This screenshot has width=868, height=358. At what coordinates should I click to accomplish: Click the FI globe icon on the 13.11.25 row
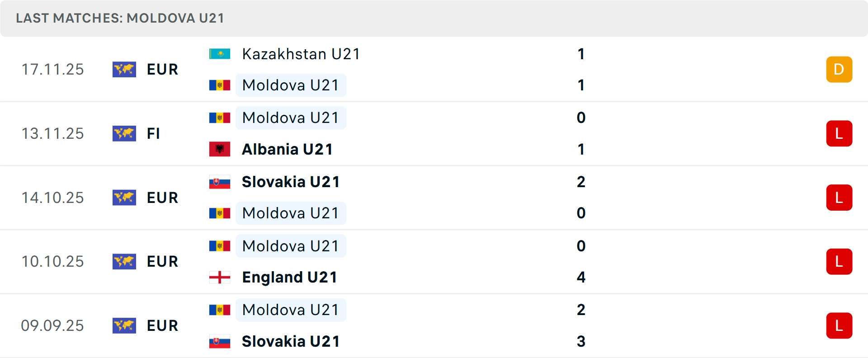[x=124, y=134]
